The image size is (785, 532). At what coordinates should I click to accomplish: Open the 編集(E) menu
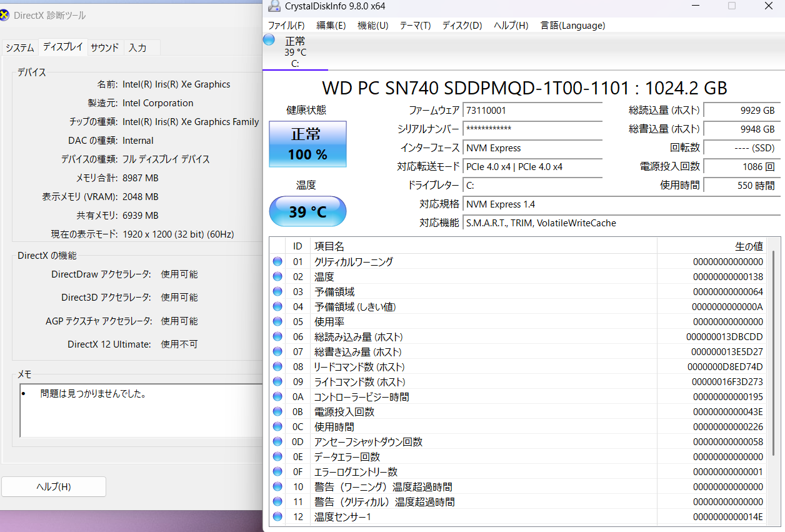(x=331, y=26)
